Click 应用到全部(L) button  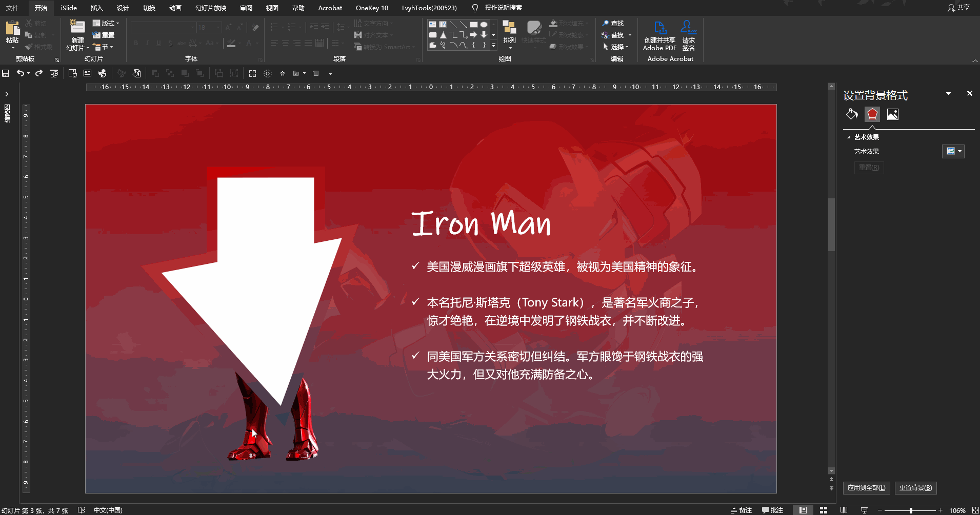[866, 487]
